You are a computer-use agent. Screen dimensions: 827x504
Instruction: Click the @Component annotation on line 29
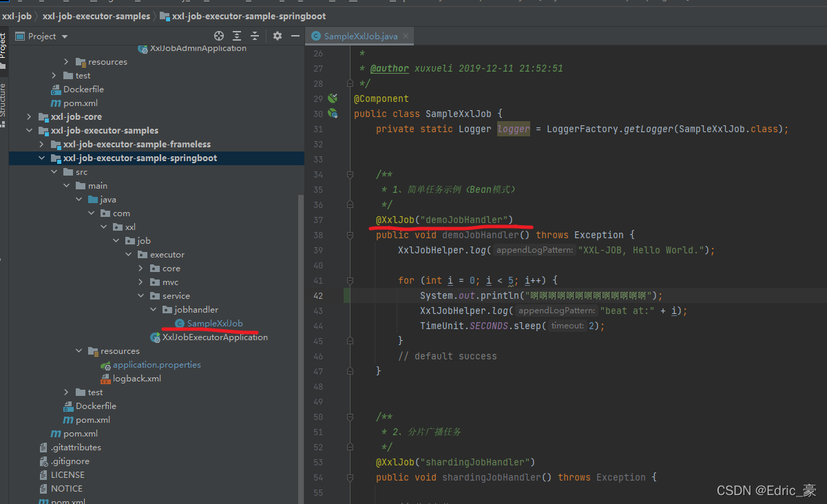(381, 98)
